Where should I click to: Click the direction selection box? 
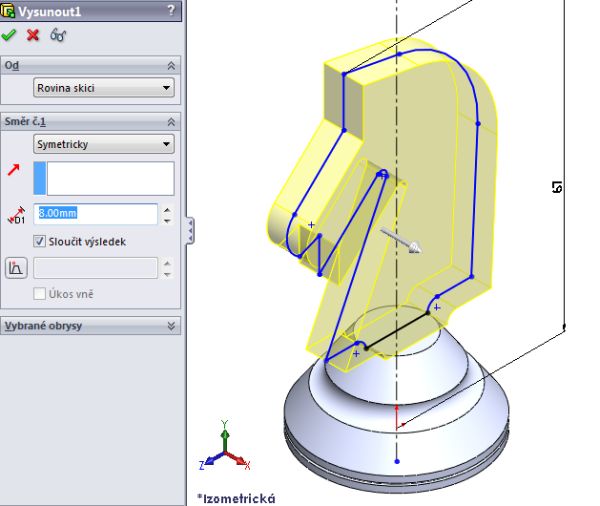point(103,178)
